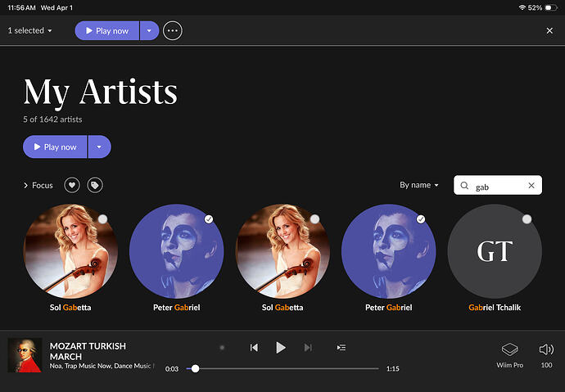Image resolution: width=565 pixels, height=392 pixels.
Task: Open dropdown arrow beside Play now under My Artists
Action: [x=99, y=147]
